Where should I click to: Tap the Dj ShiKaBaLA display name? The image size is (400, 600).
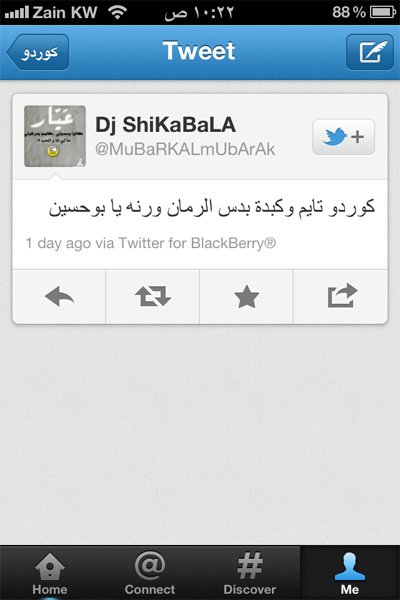coord(165,125)
